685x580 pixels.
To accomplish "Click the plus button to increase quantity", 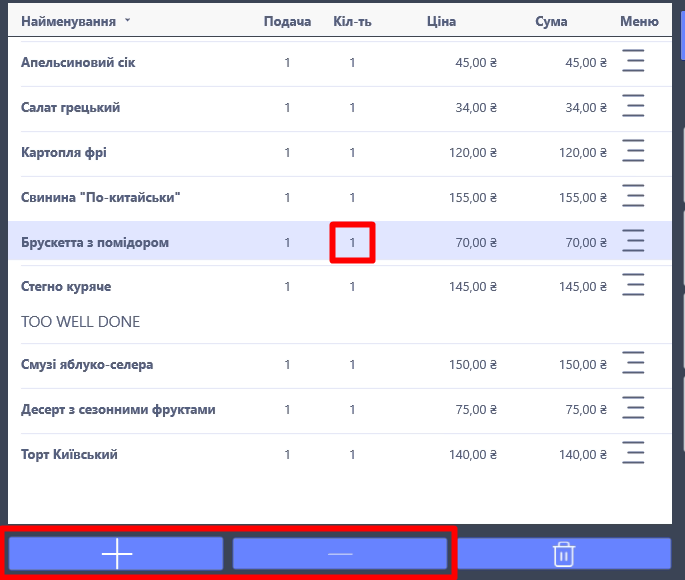I will 116,553.
